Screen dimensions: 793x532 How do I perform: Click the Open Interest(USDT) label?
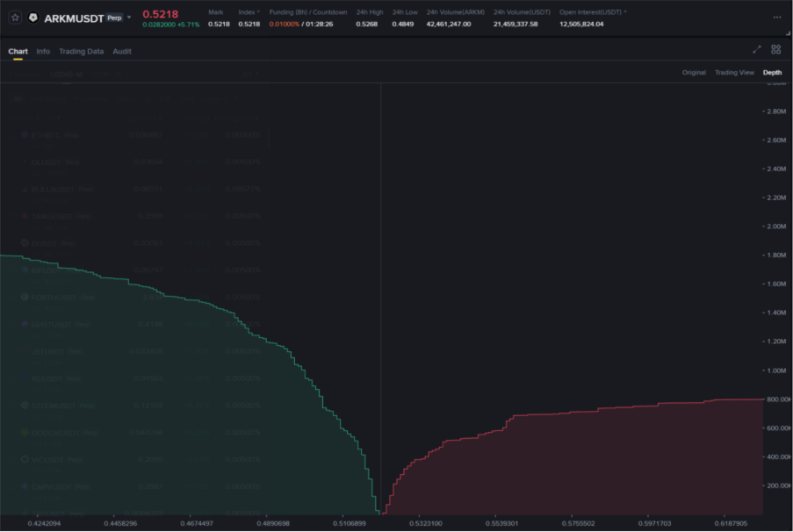point(593,12)
